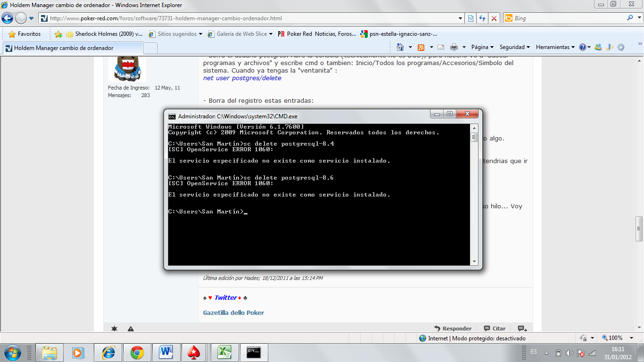
Task: Show hidden tray icons arrow
Action: pyautogui.click(x=547, y=353)
